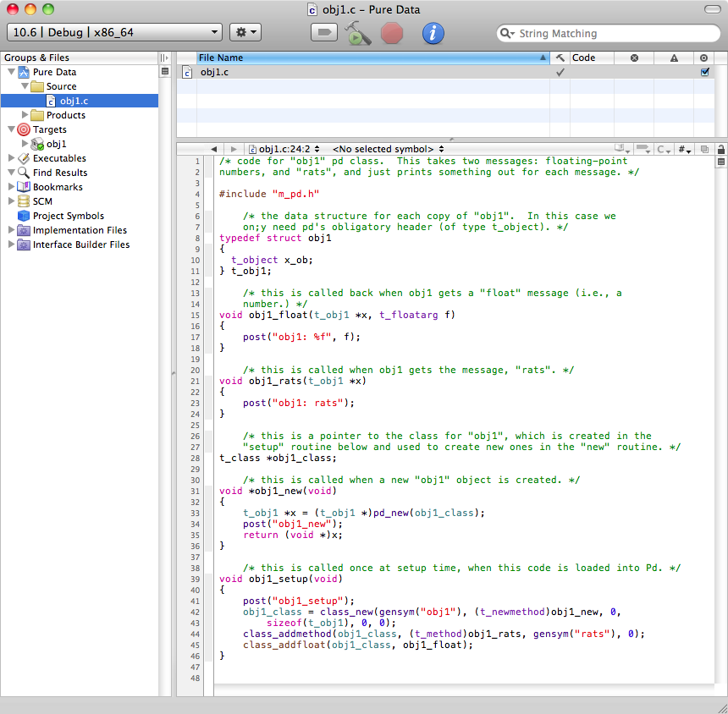
Task: Toggle target checkbox for obj1.c
Action: click(704, 73)
